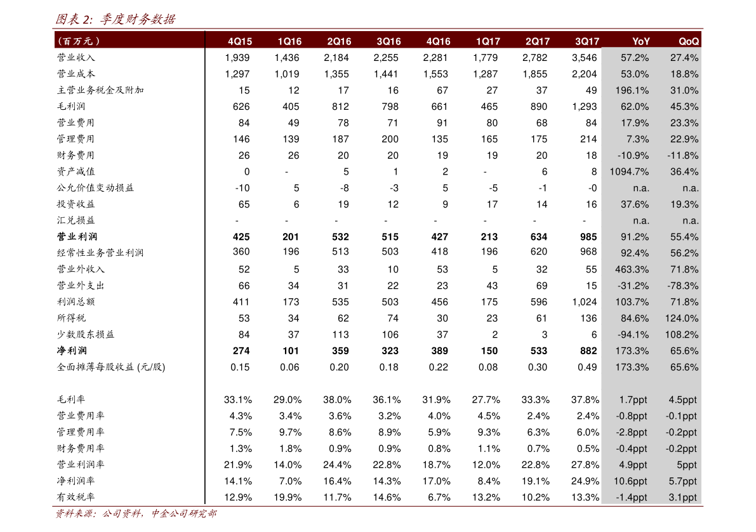Click the 2Q16 column header
Screen dimensions: 756x532
click(339, 41)
